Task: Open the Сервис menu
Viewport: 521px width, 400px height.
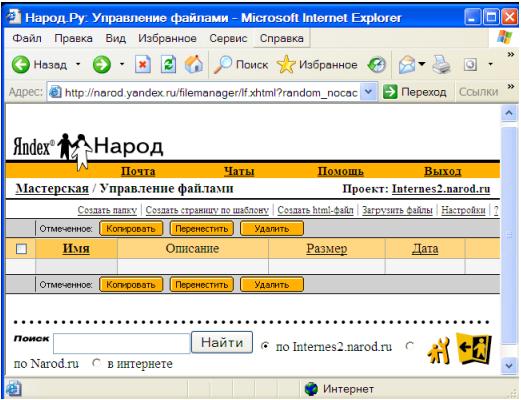Action: (x=228, y=38)
